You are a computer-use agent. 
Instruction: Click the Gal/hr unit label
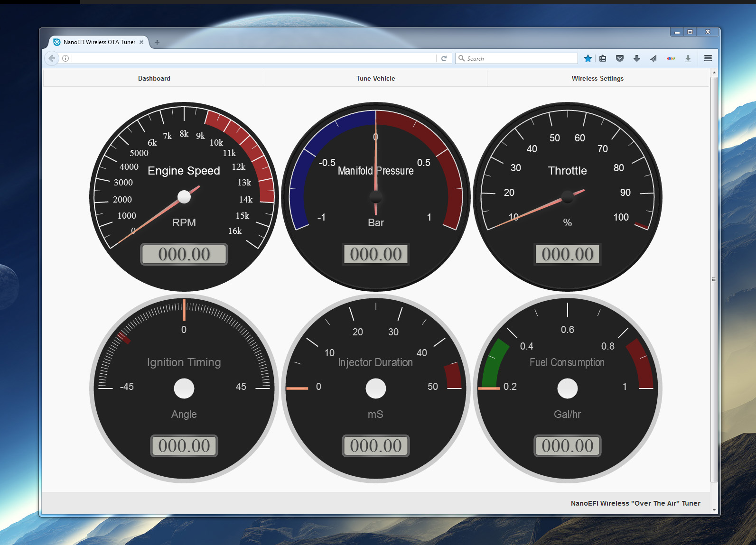(x=568, y=415)
